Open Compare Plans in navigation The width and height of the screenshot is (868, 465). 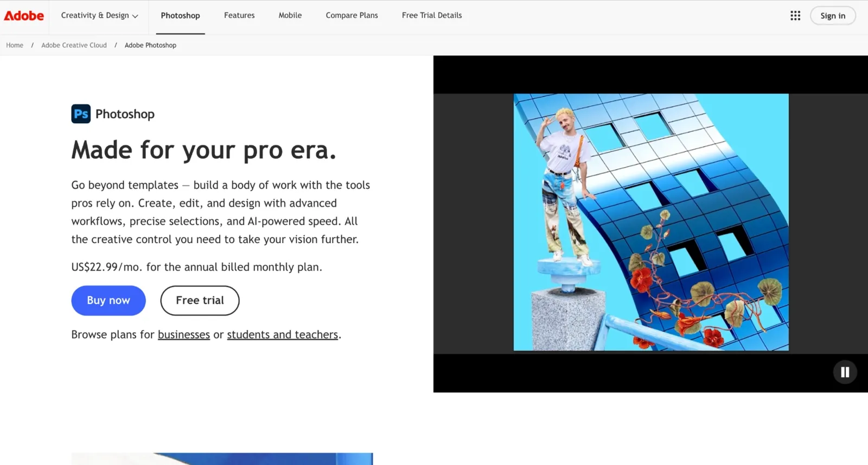[x=352, y=16]
